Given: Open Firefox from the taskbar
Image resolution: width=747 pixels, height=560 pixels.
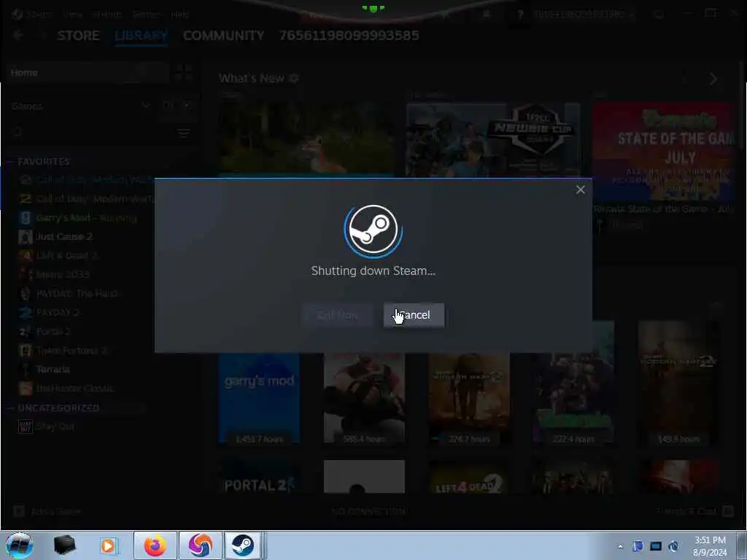Looking at the screenshot, I should click(x=155, y=545).
